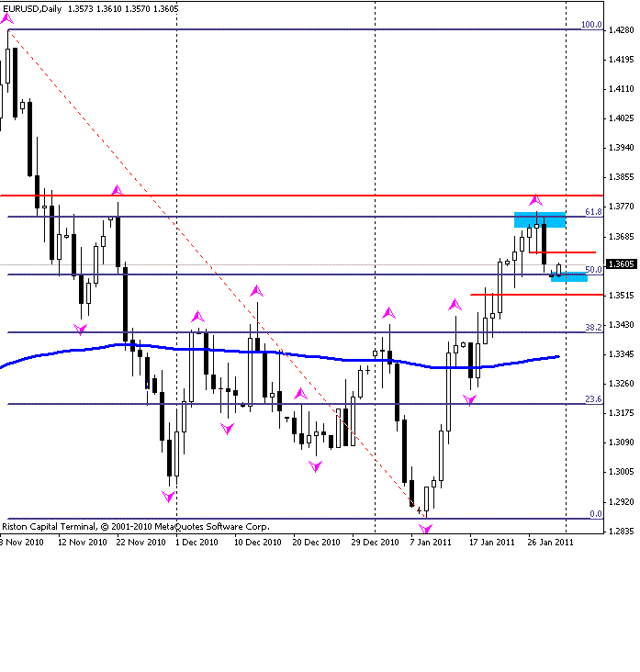Click the 1.3685 price axis label

621,237
